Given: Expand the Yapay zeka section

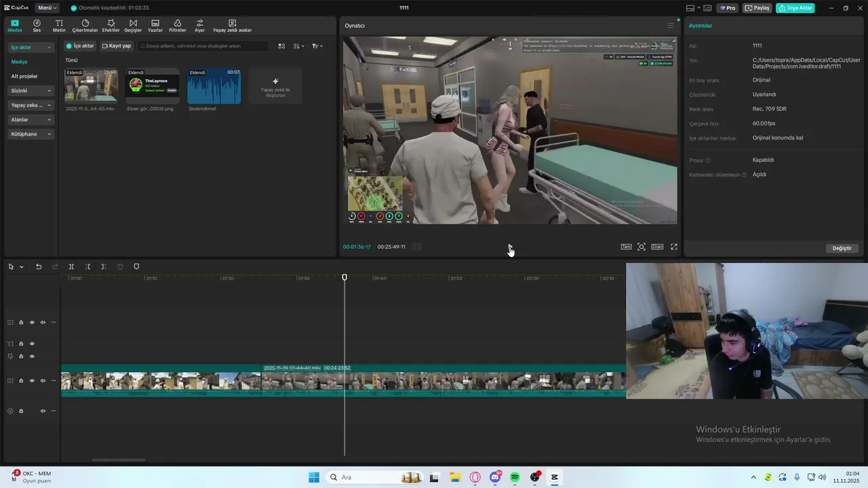Looking at the screenshot, I should click(x=31, y=105).
